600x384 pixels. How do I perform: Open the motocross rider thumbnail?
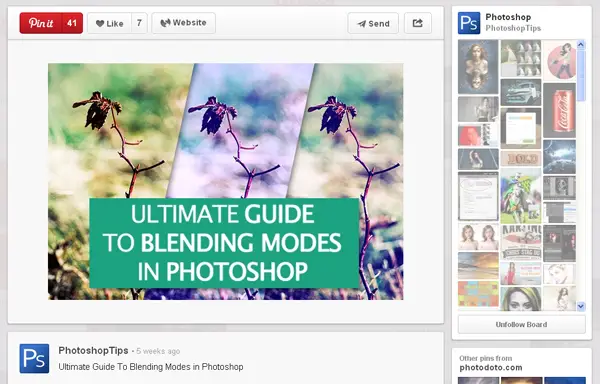pos(520,196)
